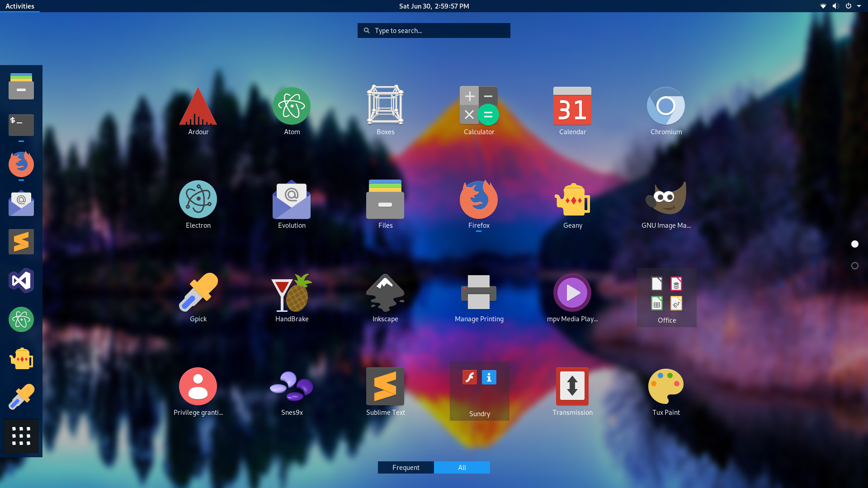
Task: Launch Calculator
Action: [x=479, y=111]
